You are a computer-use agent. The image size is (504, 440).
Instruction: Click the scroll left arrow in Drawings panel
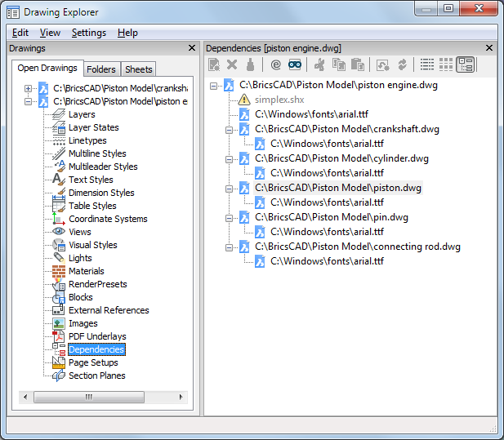(x=25, y=397)
